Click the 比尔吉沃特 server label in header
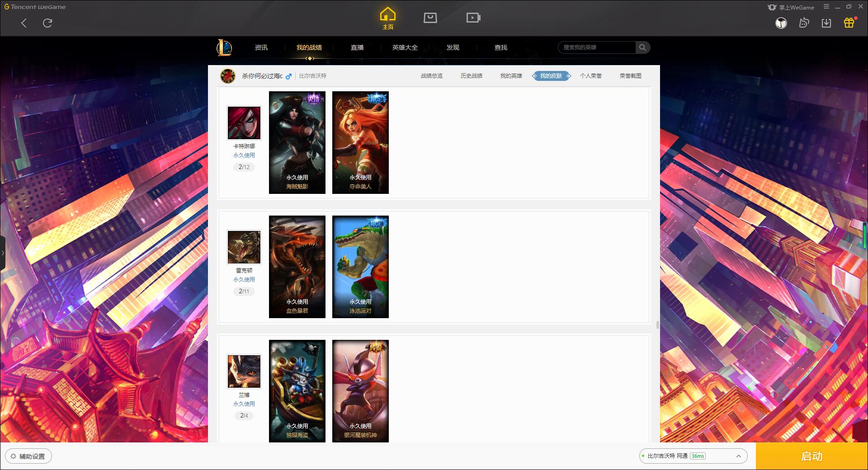This screenshot has height=470, width=868. point(313,76)
